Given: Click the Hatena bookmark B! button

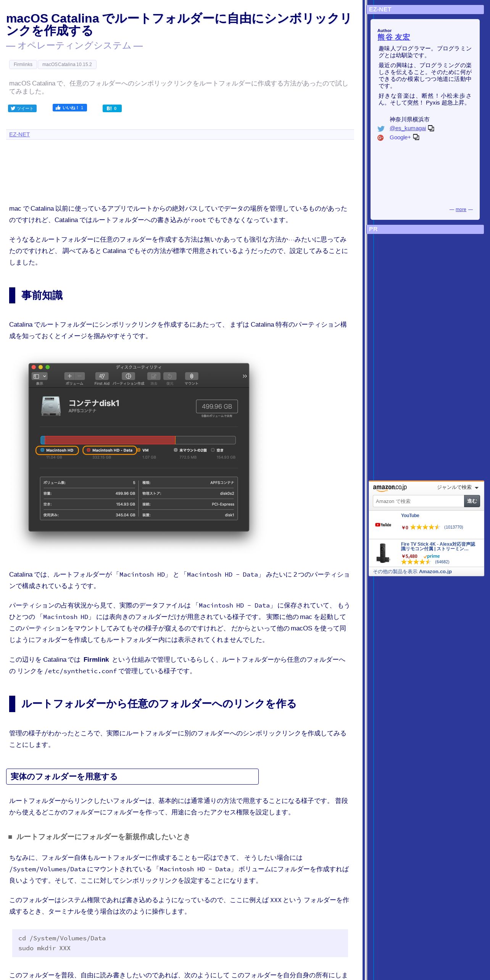Looking at the screenshot, I should (112, 108).
